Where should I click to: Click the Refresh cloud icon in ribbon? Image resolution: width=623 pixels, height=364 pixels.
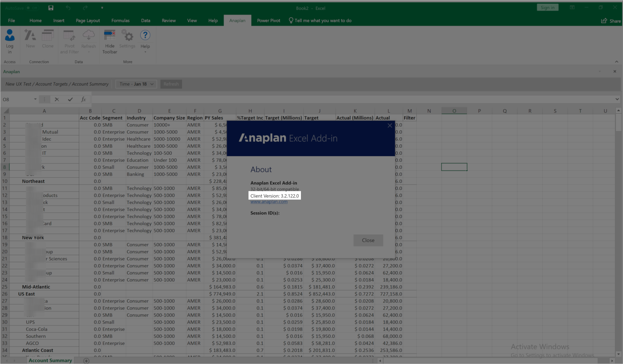coord(89,36)
